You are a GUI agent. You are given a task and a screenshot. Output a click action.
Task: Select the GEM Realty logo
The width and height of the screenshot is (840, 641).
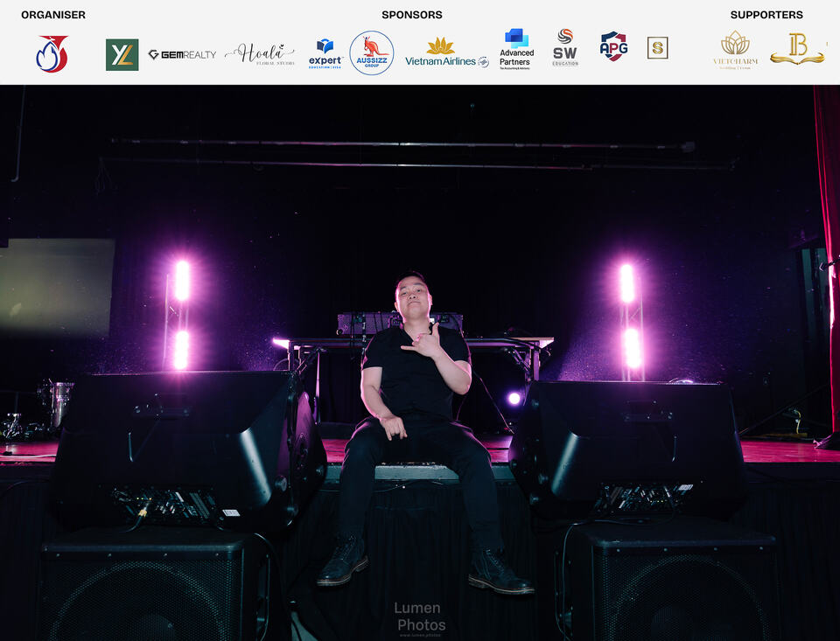coord(182,54)
